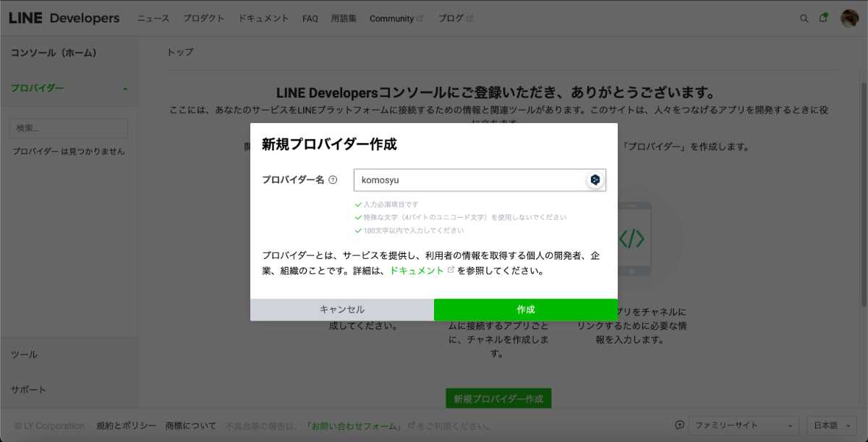Click the © LY Corporation footer text
The width and height of the screenshot is (868, 442).
pyautogui.click(x=50, y=426)
